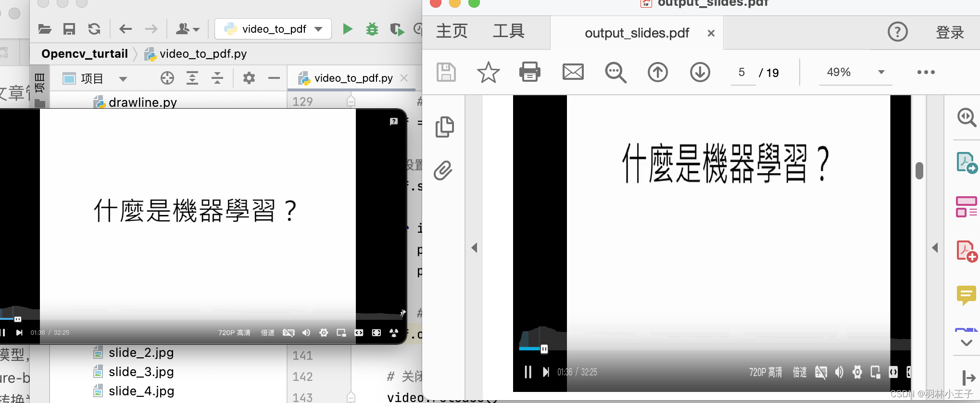Click next-track button in floating video player
This screenshot has height=403, width=980.
[x=19, y=332]
